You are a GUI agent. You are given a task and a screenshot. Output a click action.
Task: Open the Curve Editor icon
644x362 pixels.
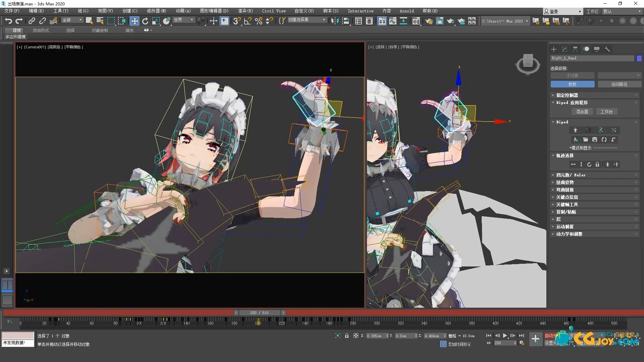[392, 21]
